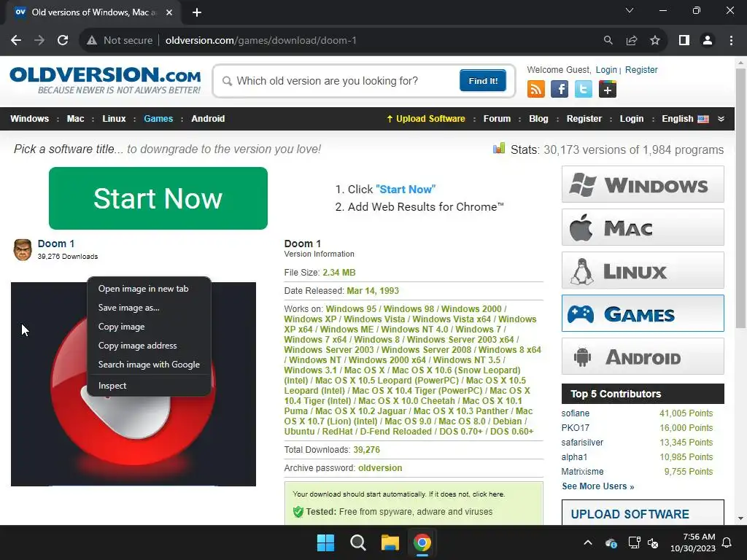The image size is (747, 560).
Task: Bookmark this page with the star icon
Action: 655,41
